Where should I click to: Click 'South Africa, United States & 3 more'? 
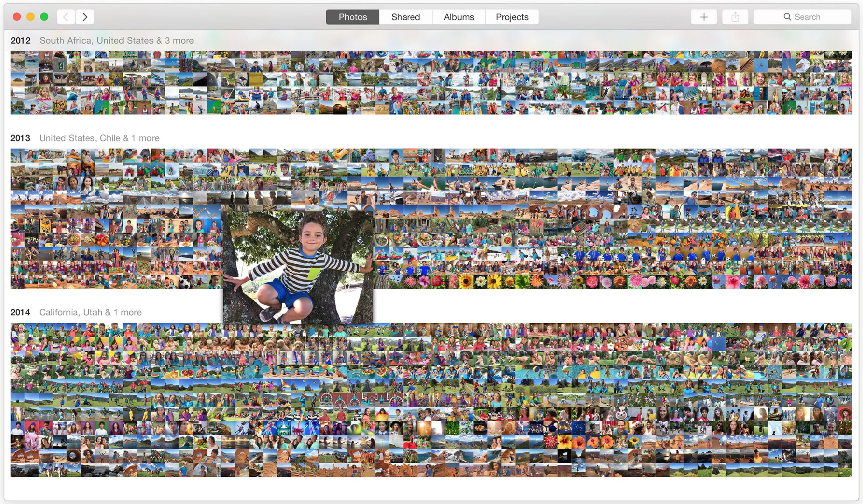click(x=117, y=41)
